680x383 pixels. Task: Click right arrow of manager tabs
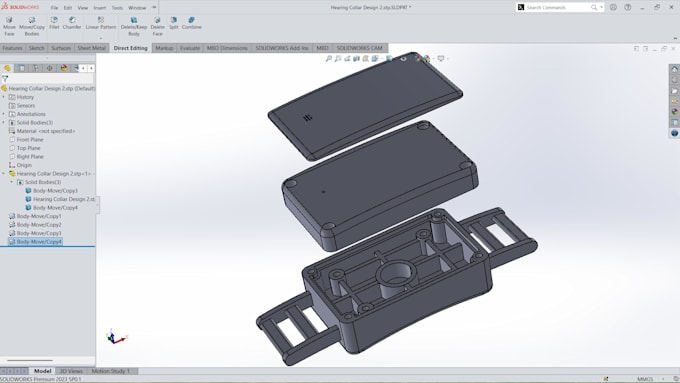click(x=91, y=68)
